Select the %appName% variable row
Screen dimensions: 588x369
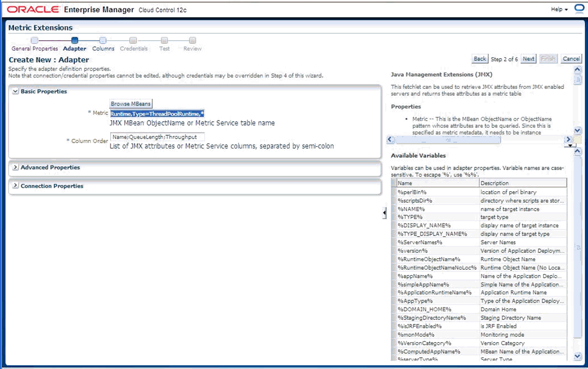pyautogui.click(x=479, y=276)
